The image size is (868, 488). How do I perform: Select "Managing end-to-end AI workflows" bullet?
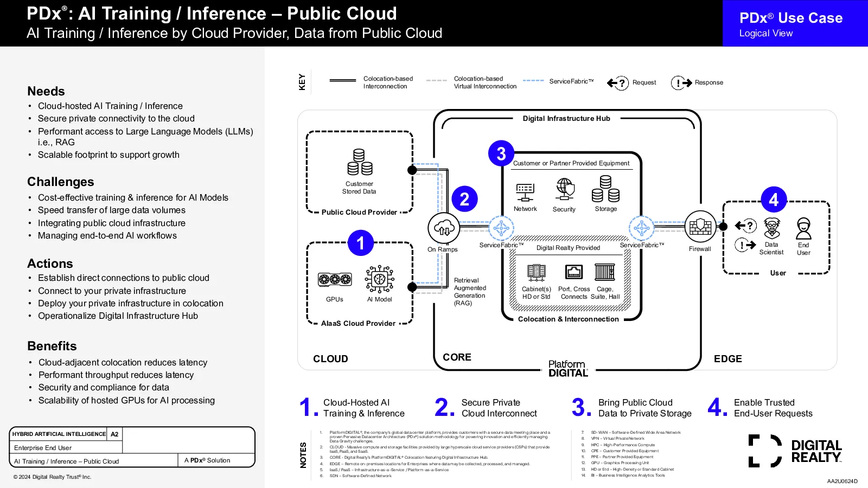point(107,235)
